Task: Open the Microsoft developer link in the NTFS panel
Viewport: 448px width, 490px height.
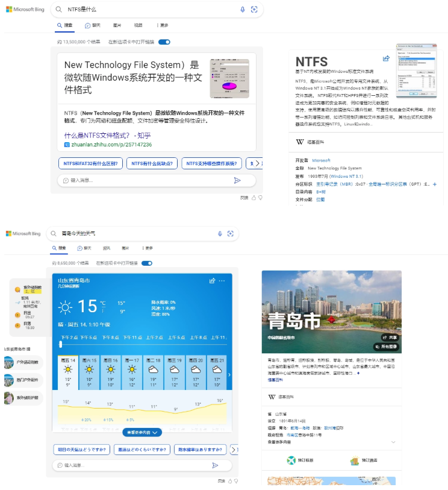Action: 321,160
